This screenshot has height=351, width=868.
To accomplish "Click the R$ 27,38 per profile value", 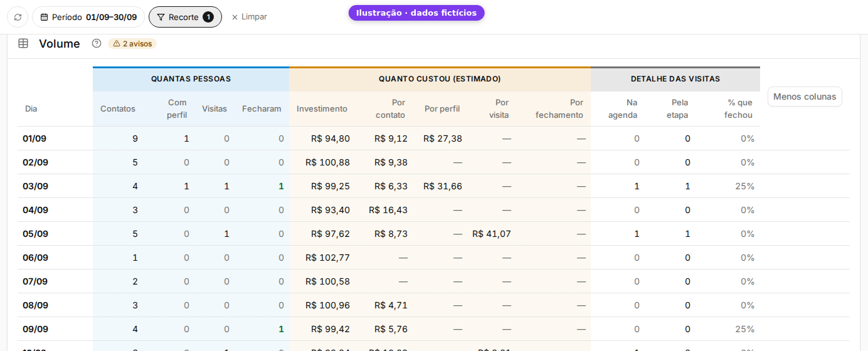I will click(443, 139).
